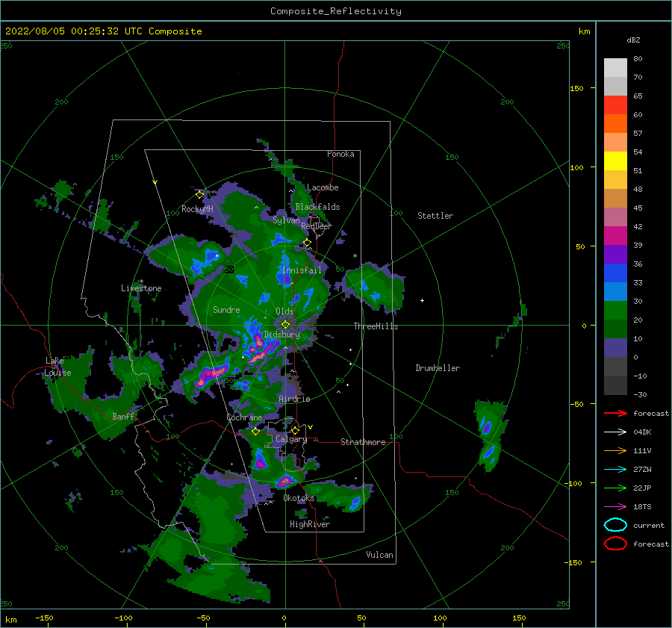This screenshot has width=672, height=628.
Task: Click the HighRiver town label
Action: [x=310, y=524]
